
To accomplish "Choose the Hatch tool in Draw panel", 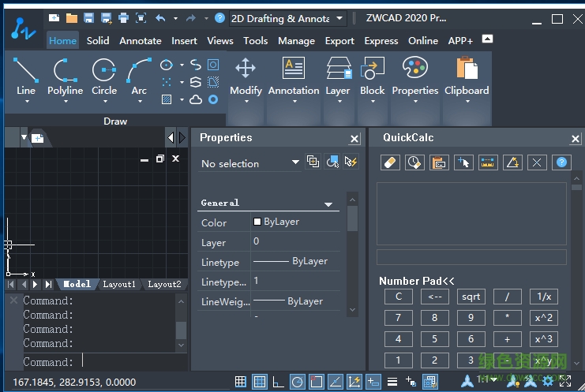I will pos(167,99).
